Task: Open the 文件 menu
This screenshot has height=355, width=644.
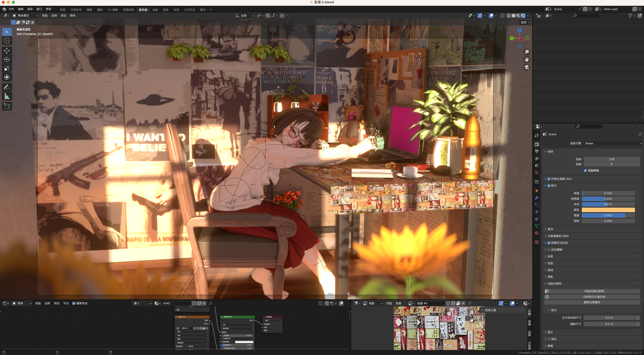Action: pos(11,9)
